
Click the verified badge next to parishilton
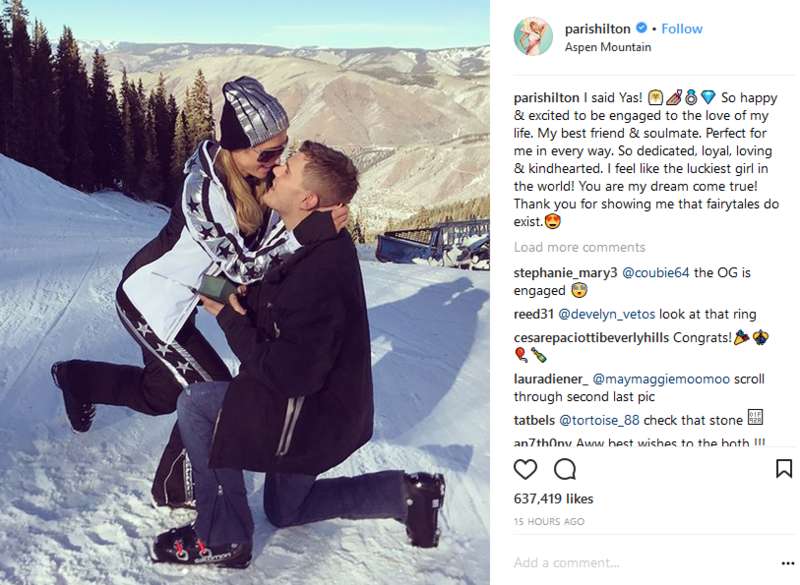(x=641, y=28)
